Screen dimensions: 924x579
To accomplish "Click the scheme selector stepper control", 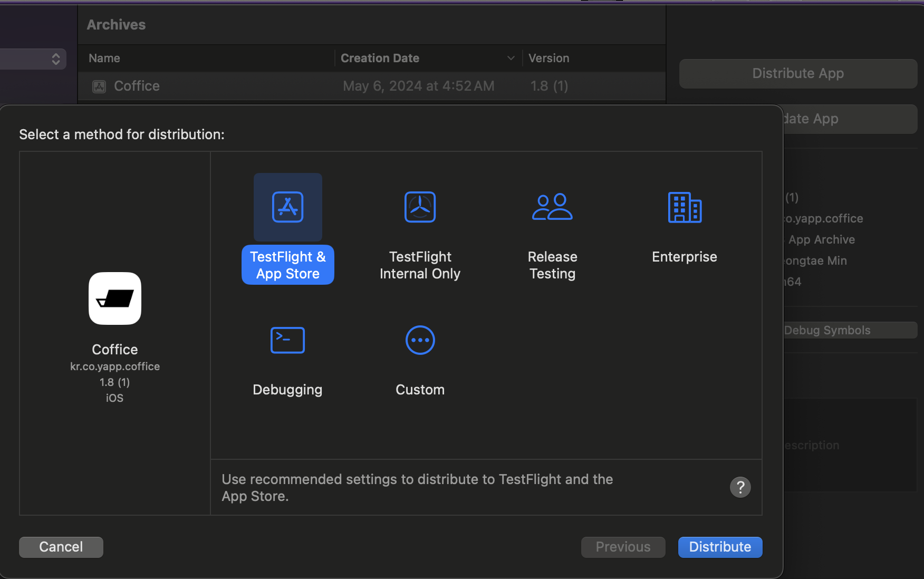I will point(55,59).
